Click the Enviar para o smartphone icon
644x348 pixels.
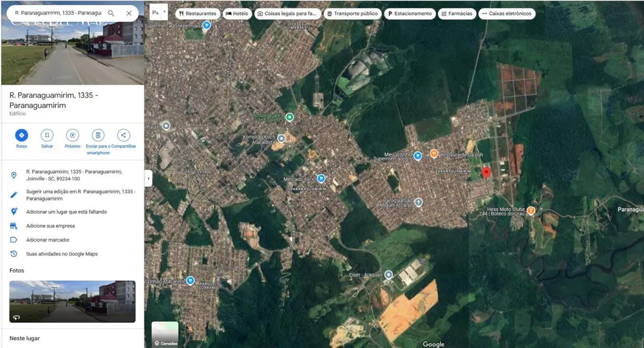tap(98, 135)
